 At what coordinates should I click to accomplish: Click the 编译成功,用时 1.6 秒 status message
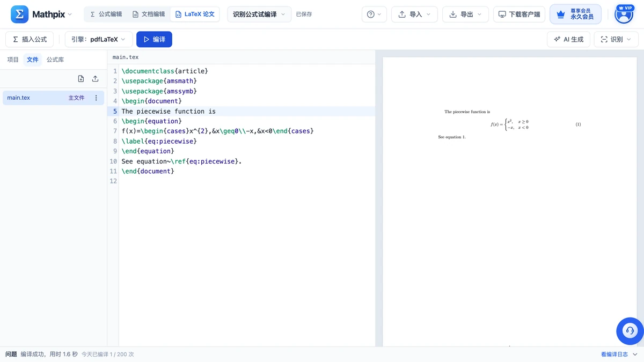(49, 354)
